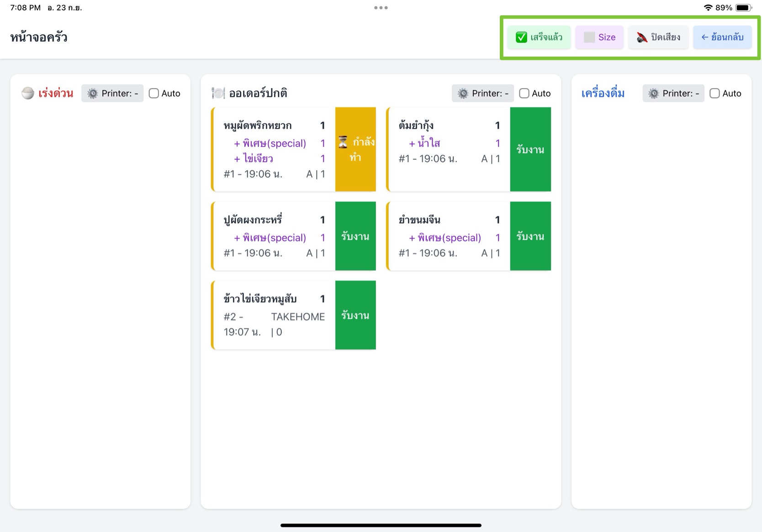This screenshot has width=762, height=532.
Task: Click the gear icon in ออเดอร์ปกติ column
Action: (x=463, y=94)
